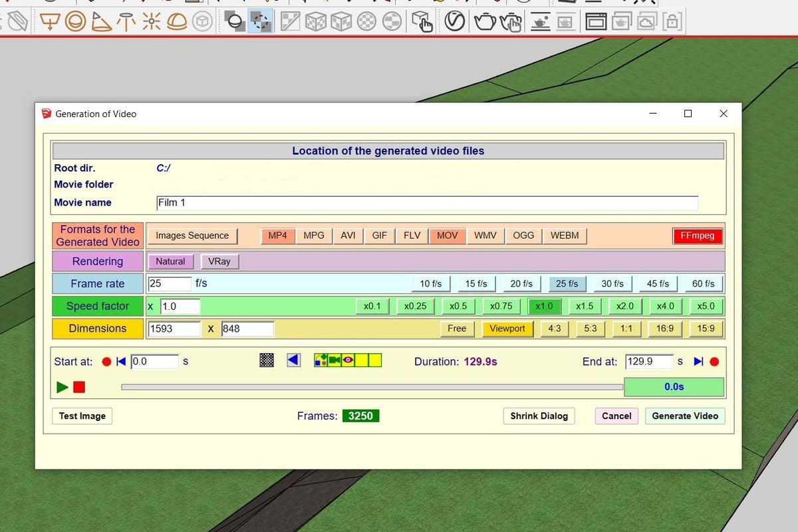The height and width of the screenshot is (532, 798).
Task: Click the black and white sphere toolbar icon
Action: pyautogui.click(x=235, y=23)
